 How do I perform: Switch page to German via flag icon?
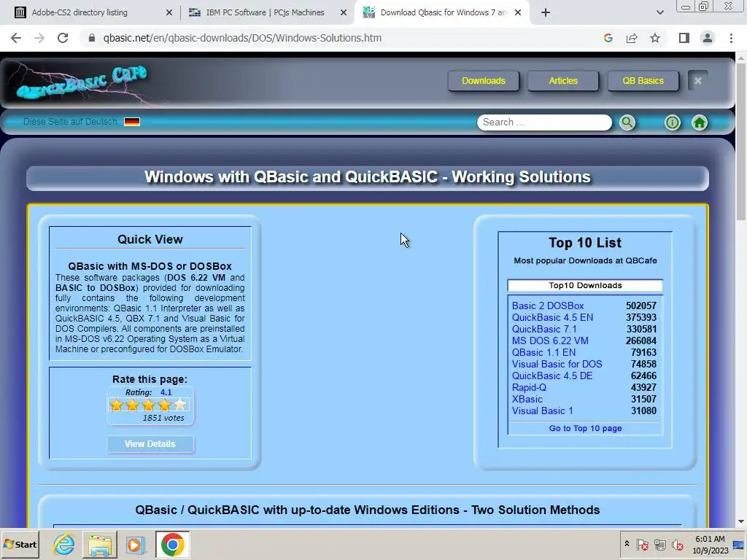(132, 122)
